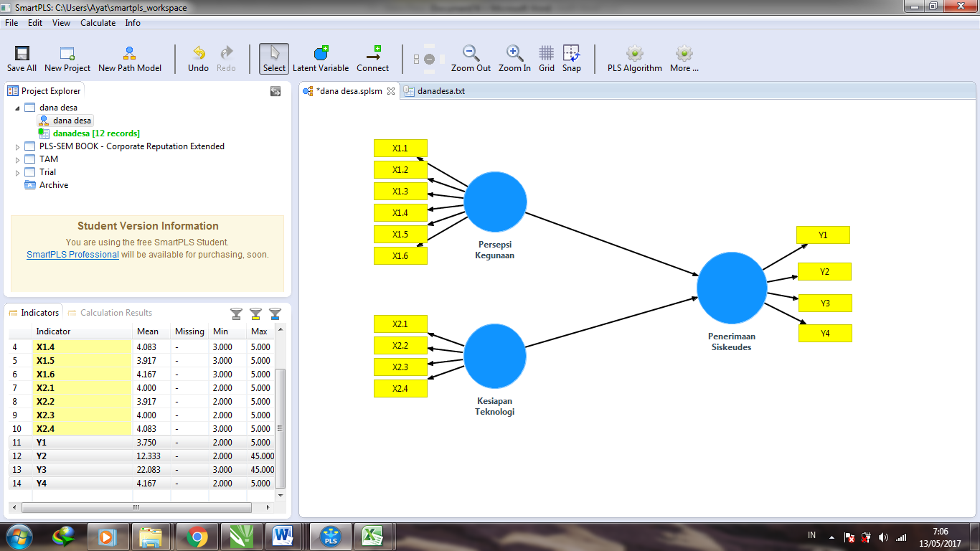Select the X2.4 indicator box on canvas
The width and height of the screenshot is (980, 551).
[x=400, y=389]
